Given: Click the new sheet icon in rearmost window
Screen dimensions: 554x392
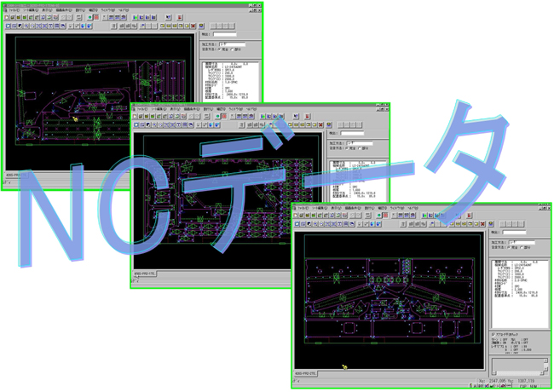Looking at the screenshot, I should coord(7,17).
